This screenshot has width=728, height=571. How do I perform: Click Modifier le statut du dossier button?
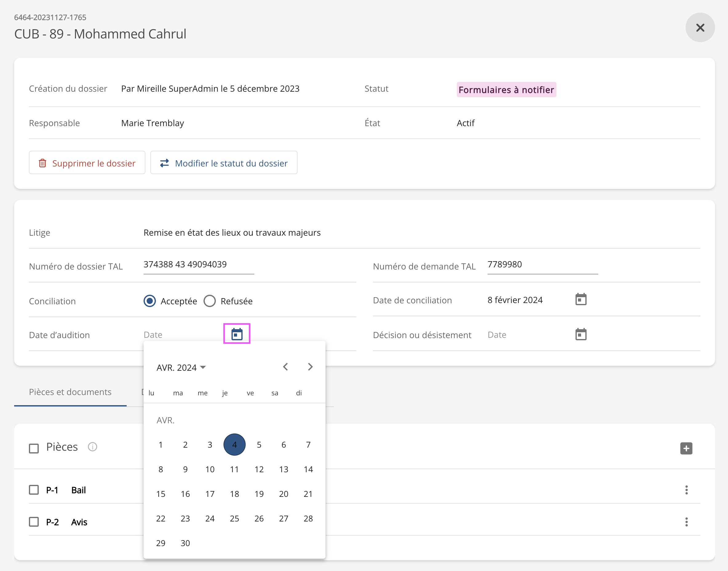224,163
